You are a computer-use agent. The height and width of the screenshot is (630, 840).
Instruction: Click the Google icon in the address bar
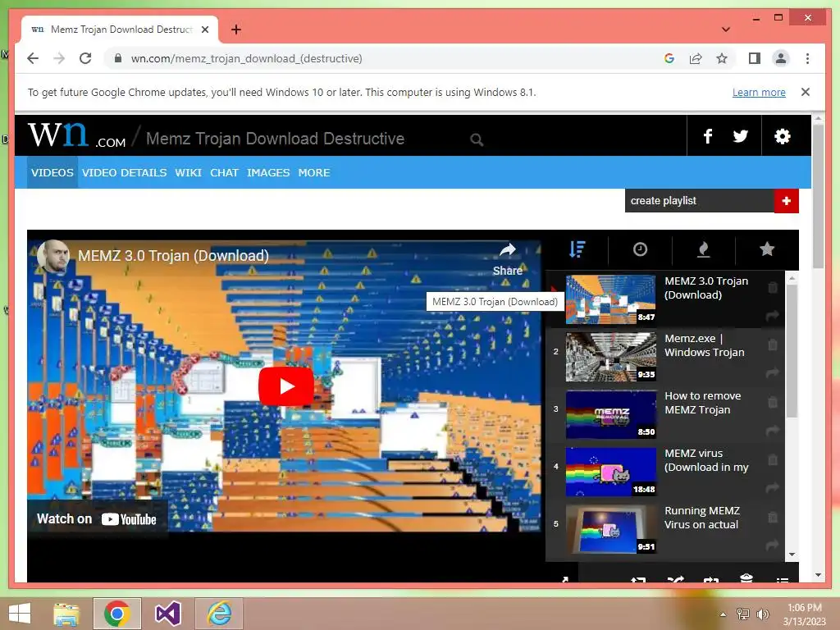(x=669, y=58)
